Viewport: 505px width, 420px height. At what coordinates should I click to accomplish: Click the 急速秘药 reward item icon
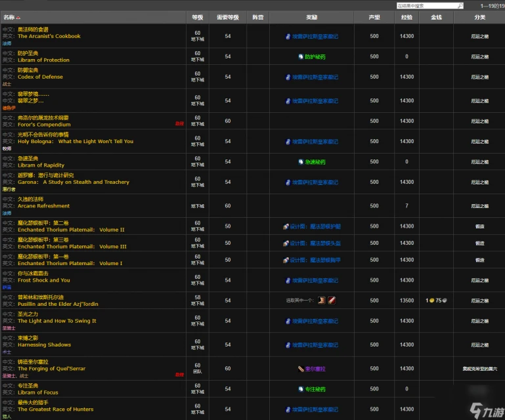(x=301, y=161)
